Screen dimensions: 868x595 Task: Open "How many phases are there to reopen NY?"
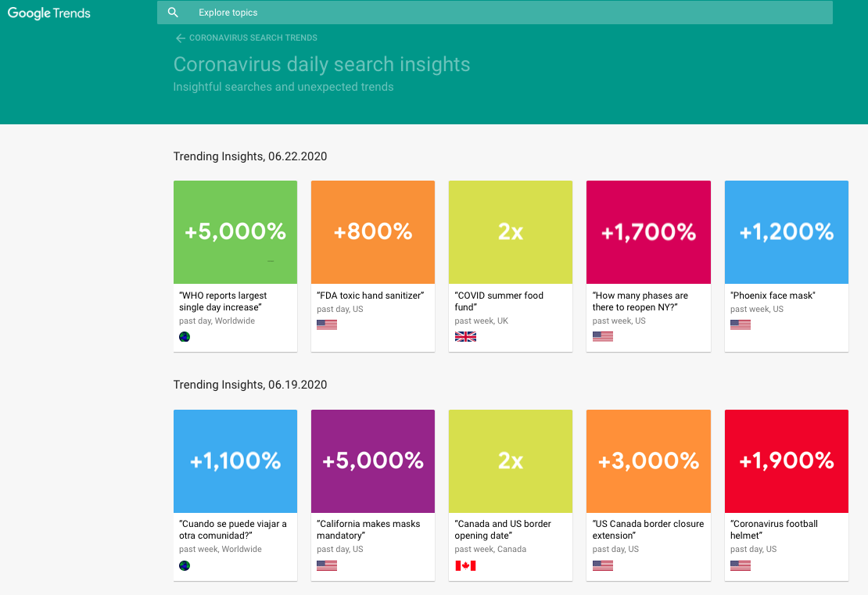pyautogui.click(x=640, y=302)
